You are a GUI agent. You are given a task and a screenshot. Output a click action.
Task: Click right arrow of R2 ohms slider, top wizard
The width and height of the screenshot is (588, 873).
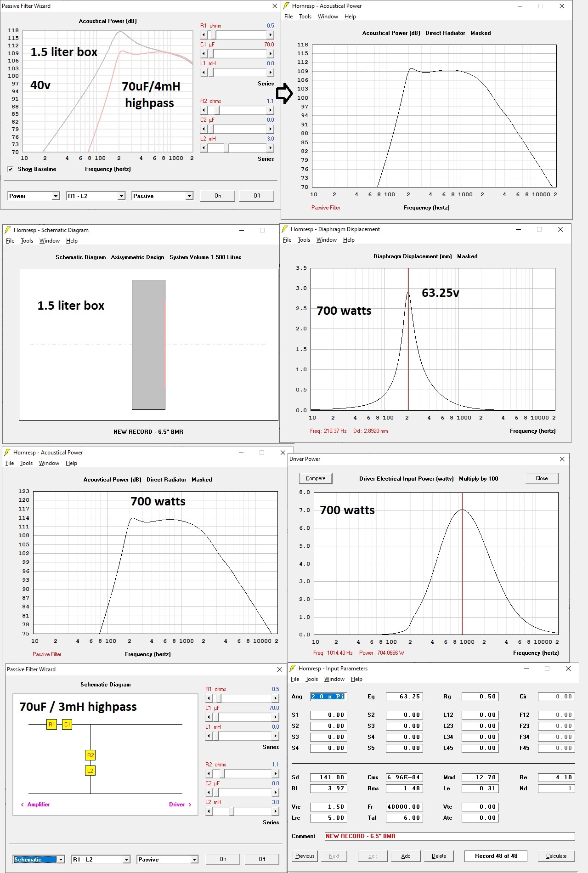[271, 110]
